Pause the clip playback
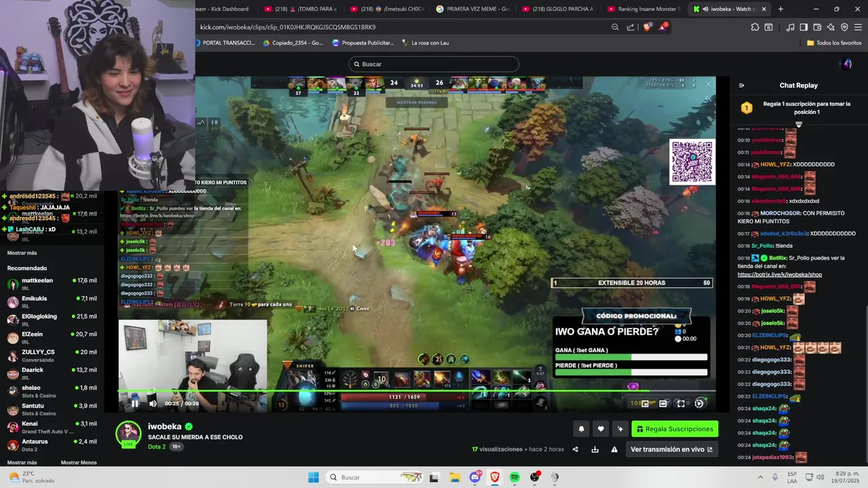The image size is (868, 488). pyautogui.click(x=134, y=403)
